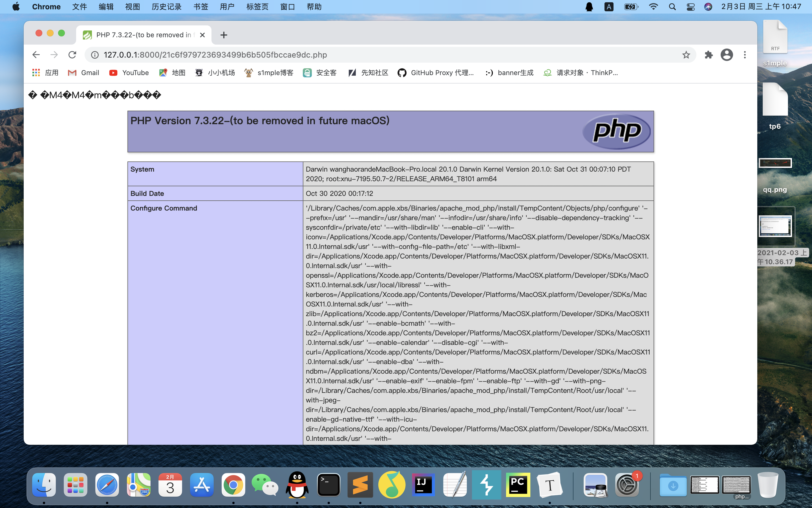The height and width of the screenshot is (508, 812).
Task: Open the Trash in the Dock
Action: [x=767, y=485]
